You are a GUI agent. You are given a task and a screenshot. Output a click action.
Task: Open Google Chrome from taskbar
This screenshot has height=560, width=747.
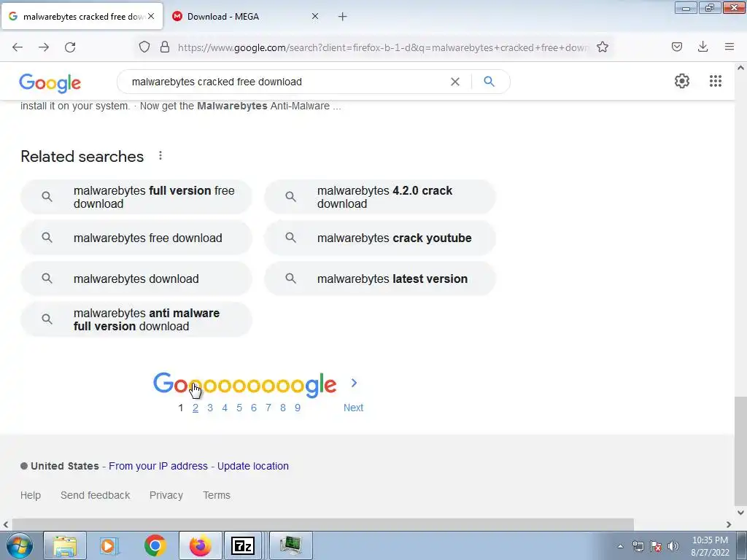tap(155, 545)
